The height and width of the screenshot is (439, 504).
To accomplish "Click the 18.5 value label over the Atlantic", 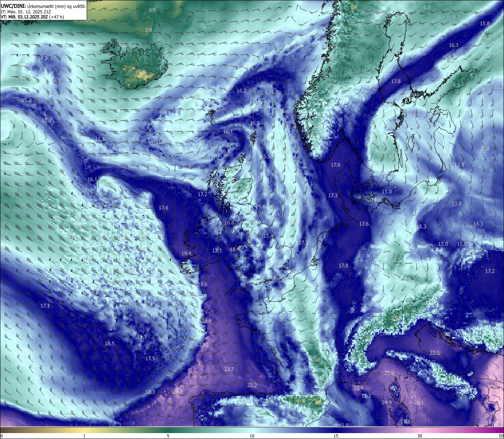I will pos(109,343).
